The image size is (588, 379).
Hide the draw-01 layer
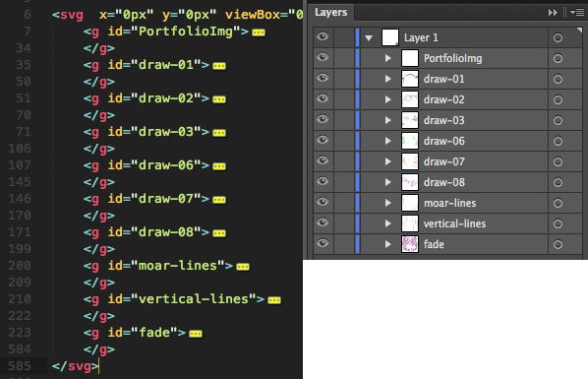click(x=323, y=78)
